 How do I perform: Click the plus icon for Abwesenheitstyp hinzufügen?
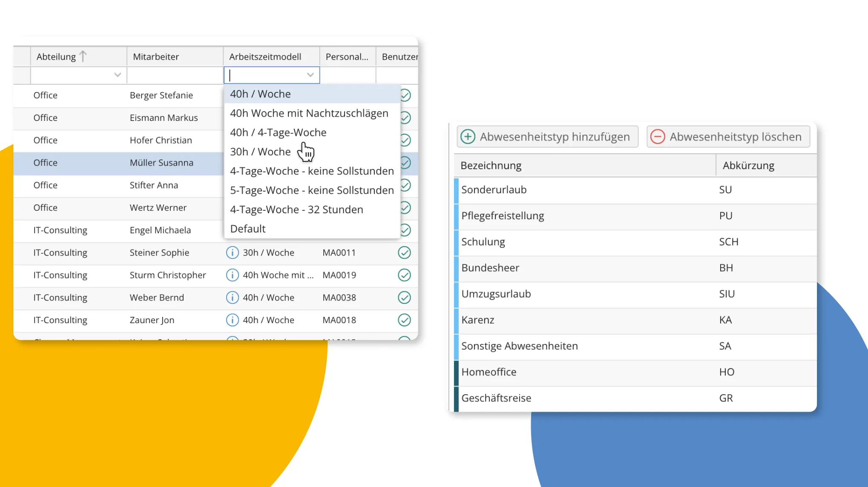pyautogui.click(x=468, y=137)
